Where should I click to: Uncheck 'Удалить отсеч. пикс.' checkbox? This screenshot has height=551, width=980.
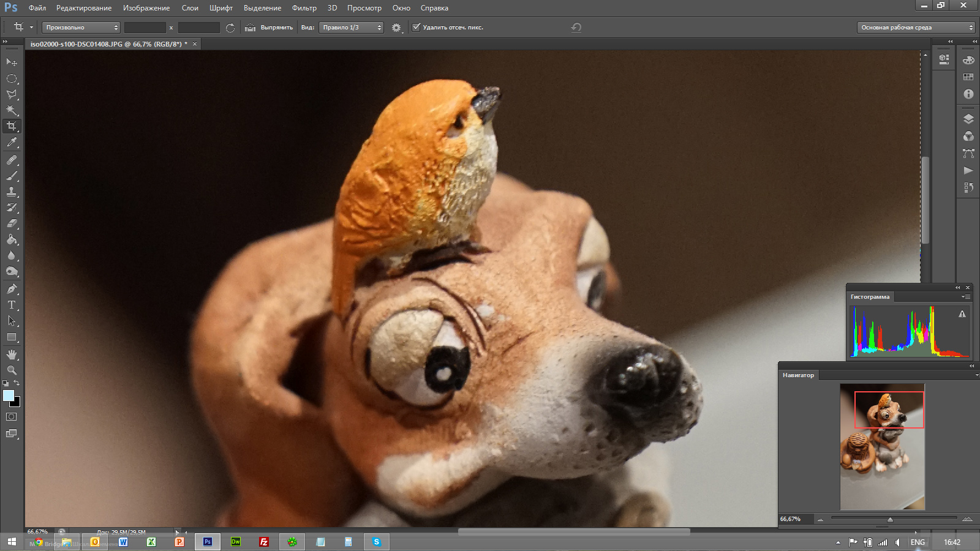[x=417, y=27]
